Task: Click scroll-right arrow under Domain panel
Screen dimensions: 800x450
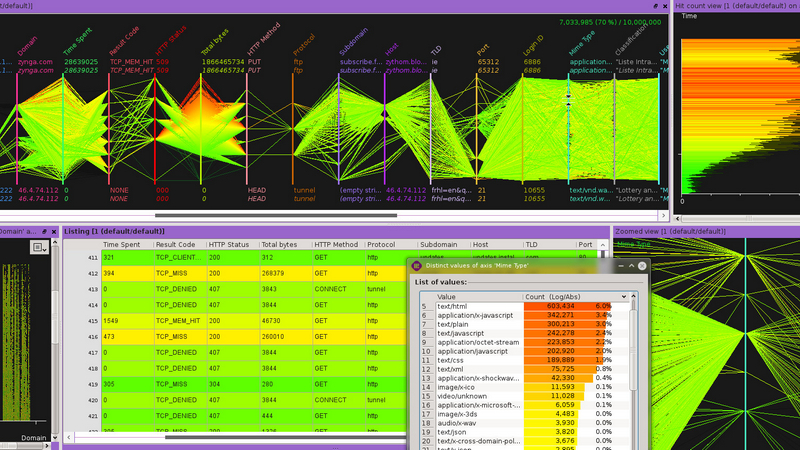Action: tap(47, 446)
